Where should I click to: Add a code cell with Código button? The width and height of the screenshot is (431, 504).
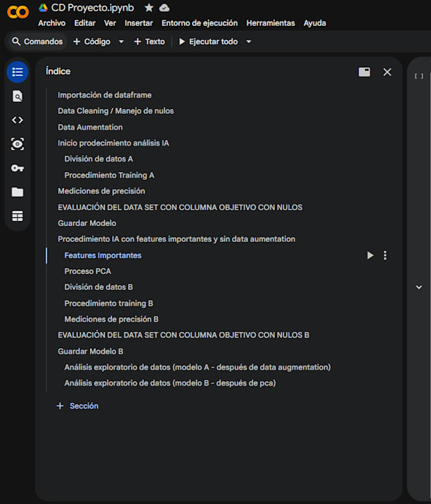[x=92, y=42]
